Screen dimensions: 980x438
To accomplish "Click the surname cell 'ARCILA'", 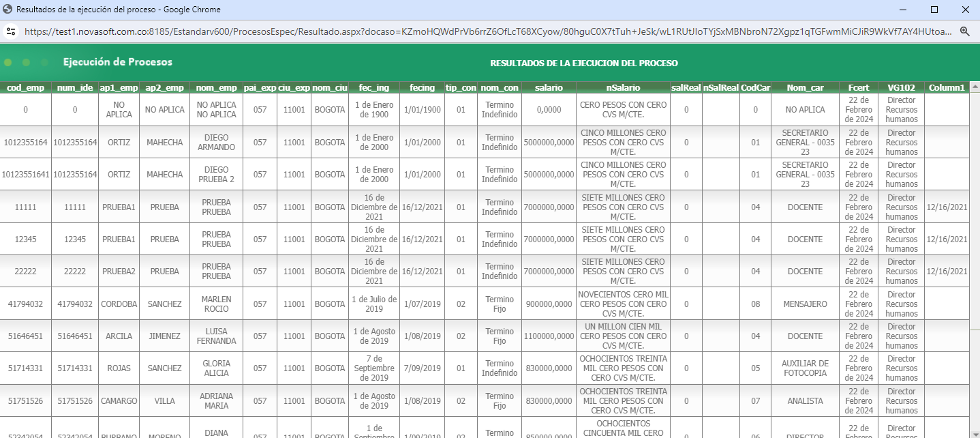I will click(119, 336).
